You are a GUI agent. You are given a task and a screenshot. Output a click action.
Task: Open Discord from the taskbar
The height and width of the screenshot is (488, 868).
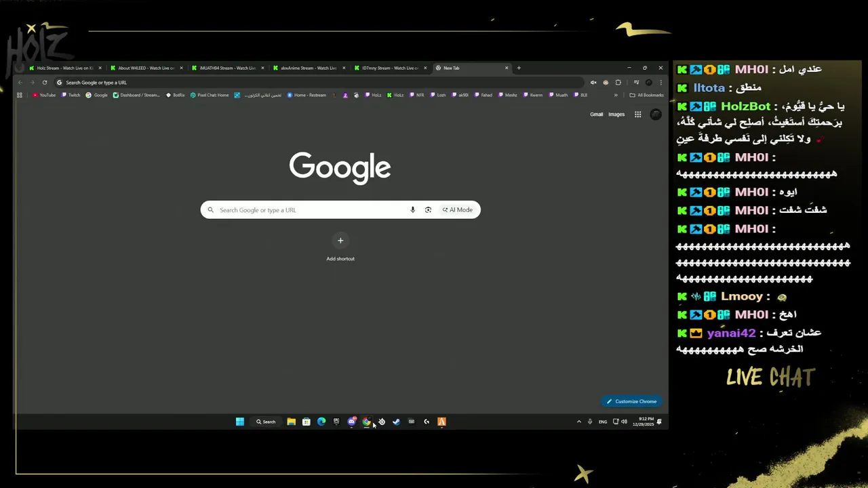(x=351, y=422)
